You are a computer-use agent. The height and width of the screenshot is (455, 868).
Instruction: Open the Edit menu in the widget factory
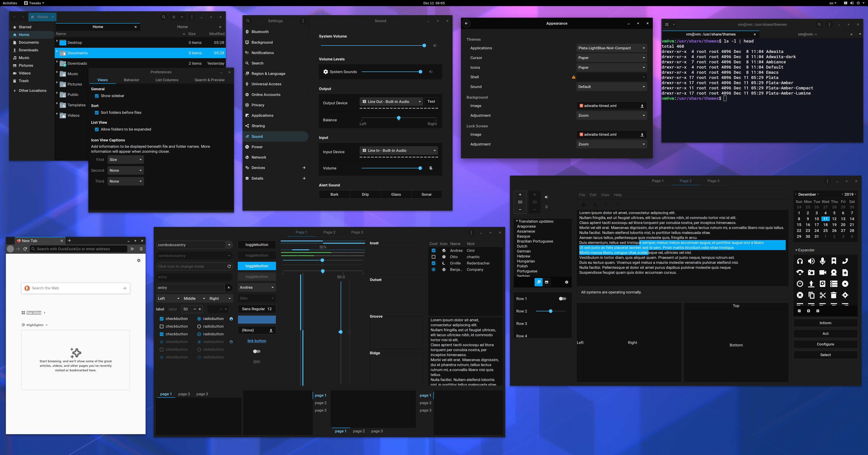593,195
